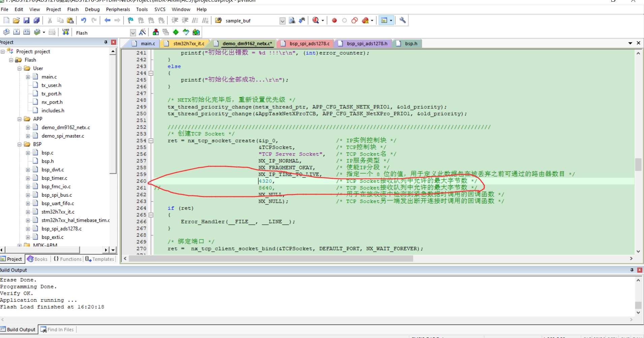Open the SVCS menu
This screenshot has width=644, height=338.
(160, 9)
